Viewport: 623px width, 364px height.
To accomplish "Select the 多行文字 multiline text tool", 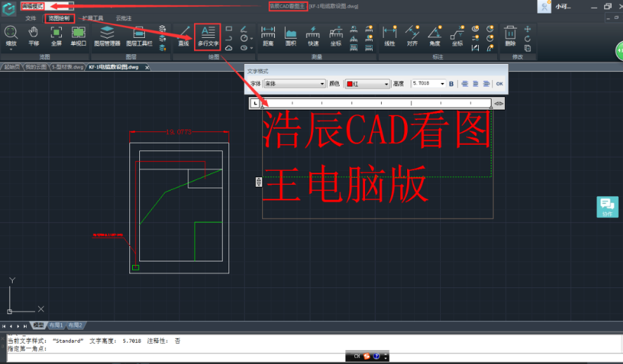I will [x=207, y=35].
